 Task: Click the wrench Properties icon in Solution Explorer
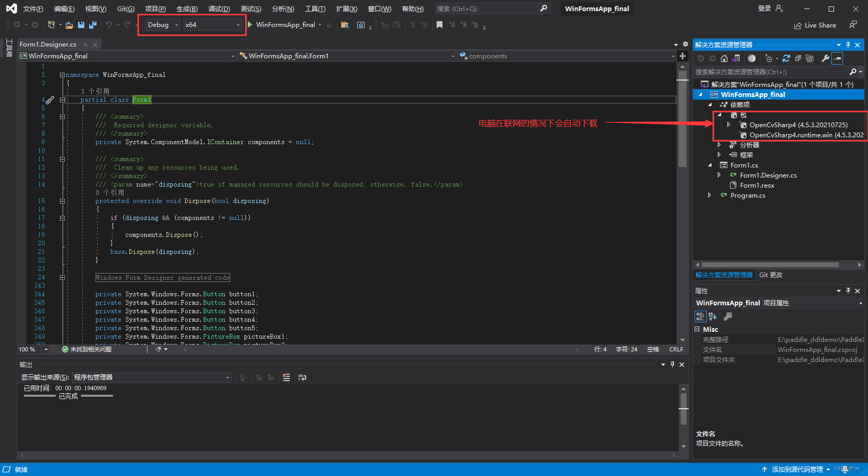826,58
